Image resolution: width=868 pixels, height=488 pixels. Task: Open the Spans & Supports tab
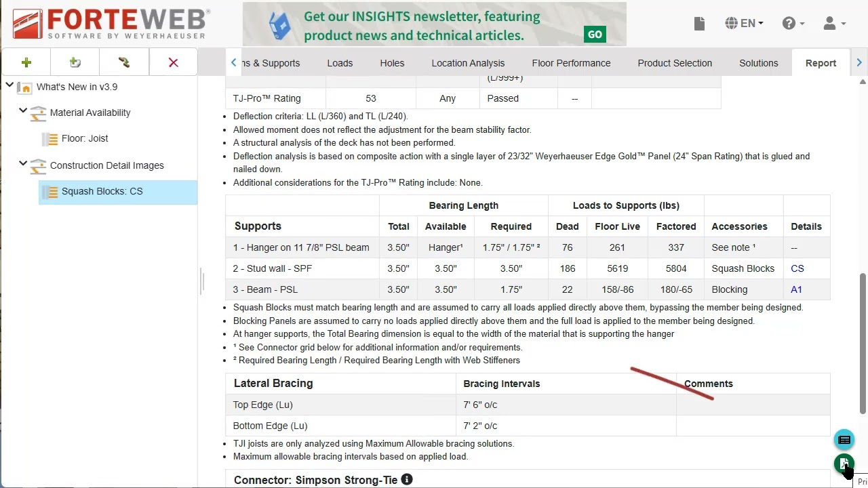point(270,63)
